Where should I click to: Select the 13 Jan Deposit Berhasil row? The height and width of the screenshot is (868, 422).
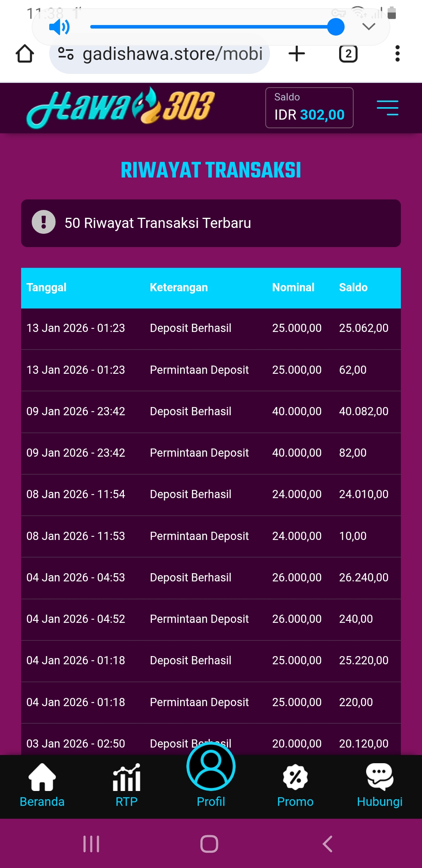click(211, 328)
